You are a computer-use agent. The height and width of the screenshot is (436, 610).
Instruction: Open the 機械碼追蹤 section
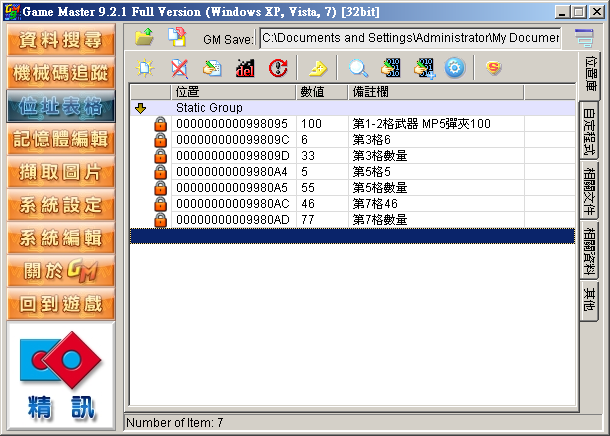click(61, 73)
